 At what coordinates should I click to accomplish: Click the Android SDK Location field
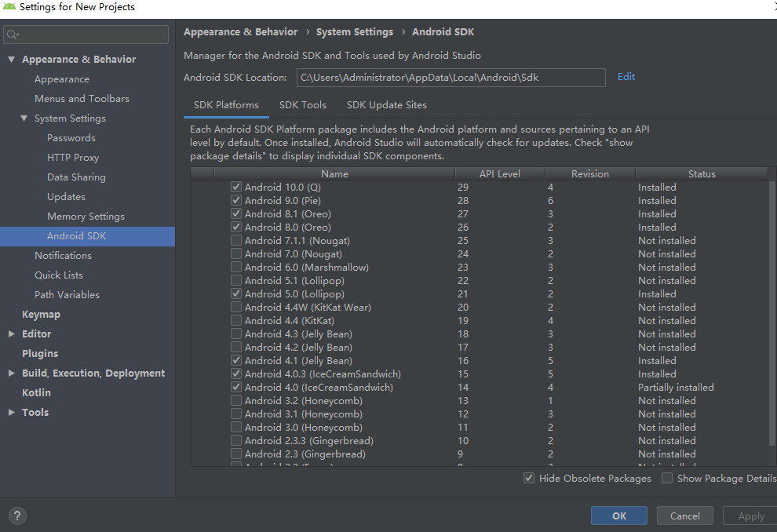[451, 78]
